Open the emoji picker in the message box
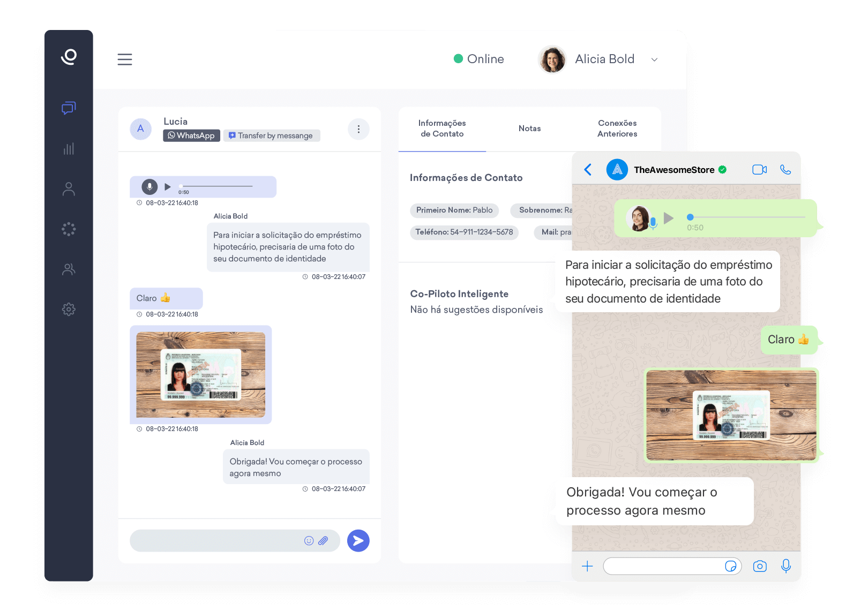 point(309,541)
